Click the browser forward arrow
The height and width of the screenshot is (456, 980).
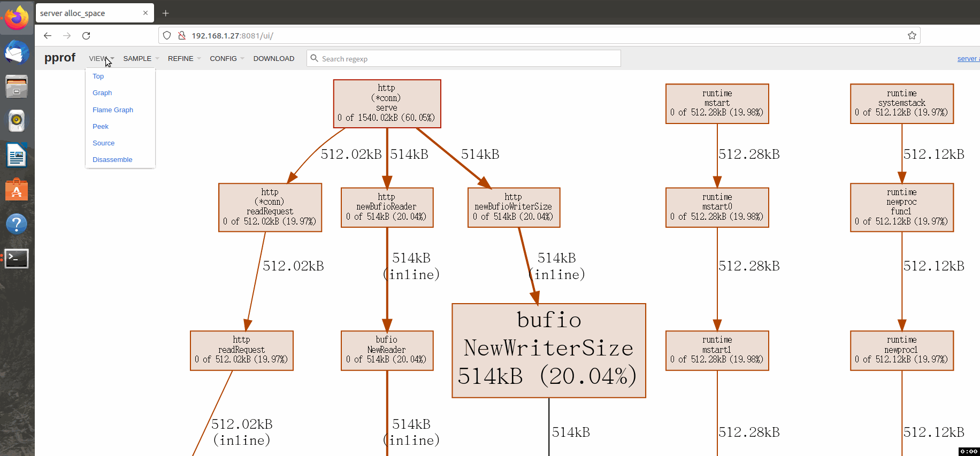[67, 36]
